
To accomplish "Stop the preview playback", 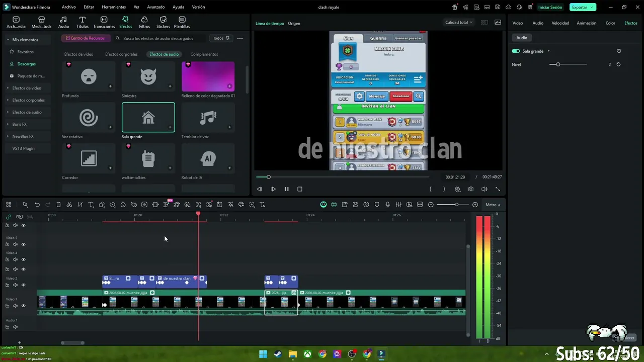I will pyautogui.click(x=300, y=189).
